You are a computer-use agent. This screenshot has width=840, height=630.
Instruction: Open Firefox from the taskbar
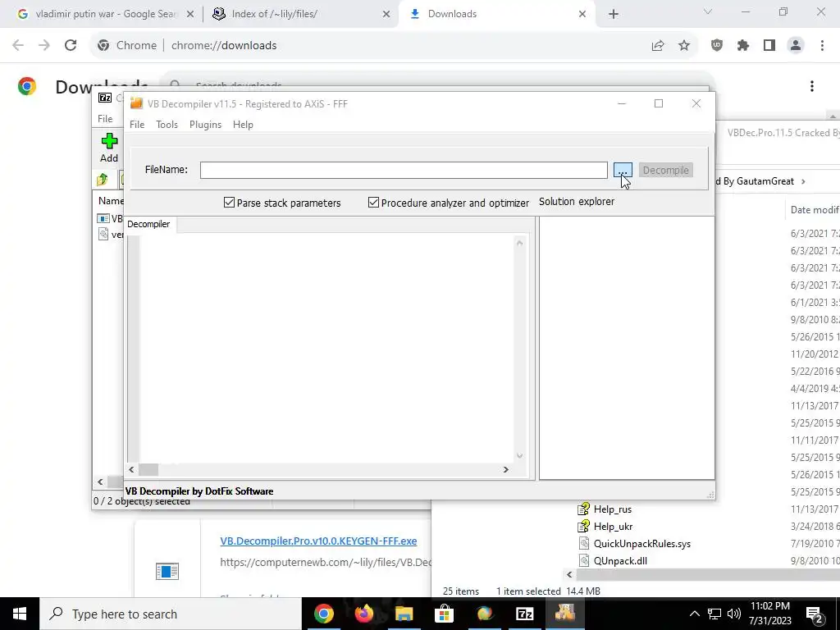(363, 614)
